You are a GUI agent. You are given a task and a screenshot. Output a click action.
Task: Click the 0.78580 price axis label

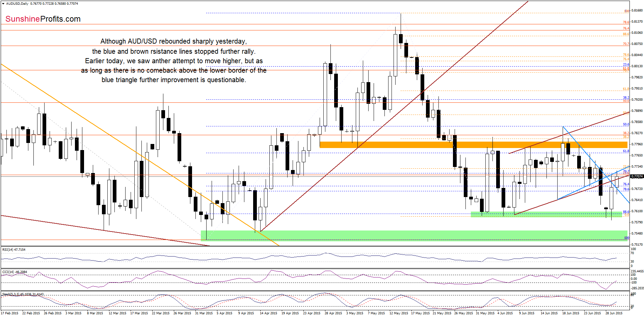coord(637,122)
